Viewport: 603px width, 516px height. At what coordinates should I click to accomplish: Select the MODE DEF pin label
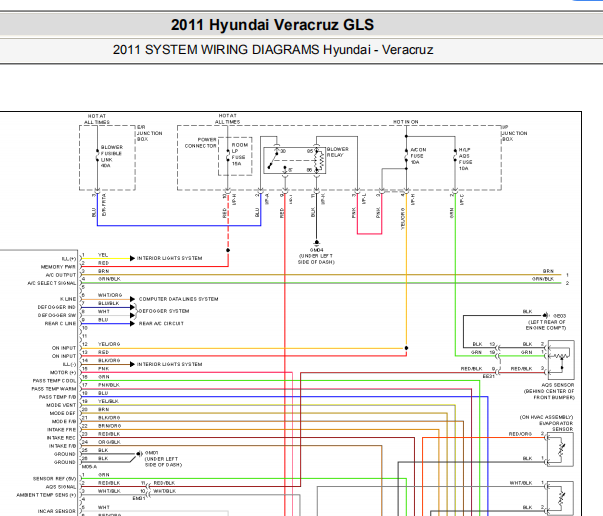pyautogui.click(x=63, y=413)
